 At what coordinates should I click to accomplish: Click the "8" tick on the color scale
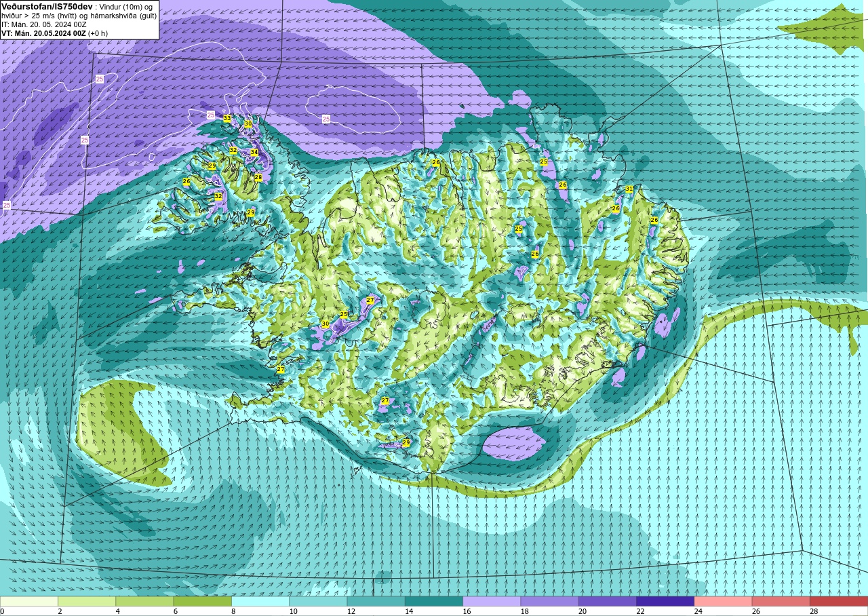pyautogui.click(x=233, y=611)
